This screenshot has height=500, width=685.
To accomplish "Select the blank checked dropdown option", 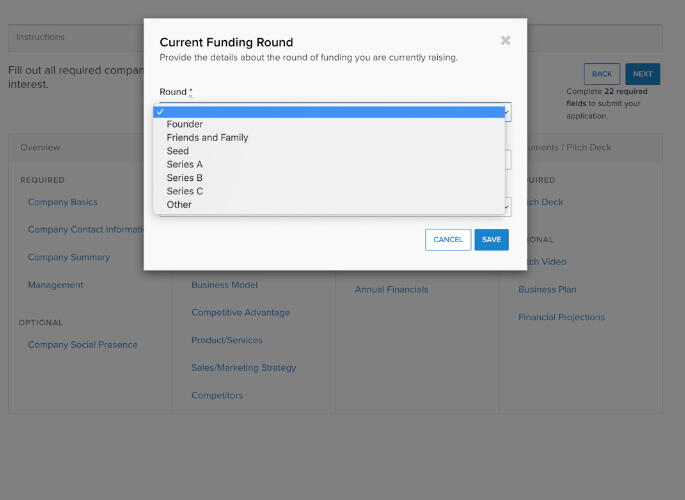I will 328,112.
